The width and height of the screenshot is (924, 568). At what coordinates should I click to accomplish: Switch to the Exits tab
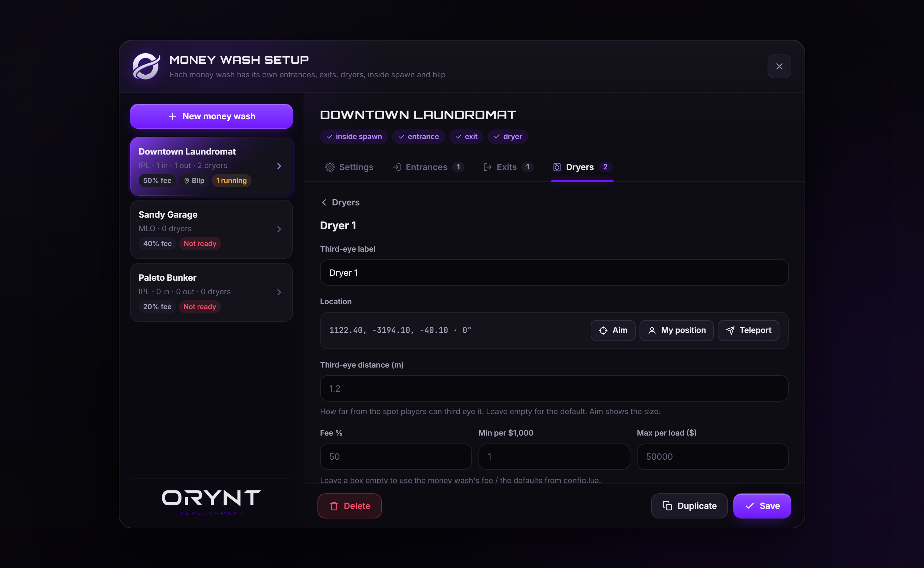pyautogui.click(x=508, y=167)
